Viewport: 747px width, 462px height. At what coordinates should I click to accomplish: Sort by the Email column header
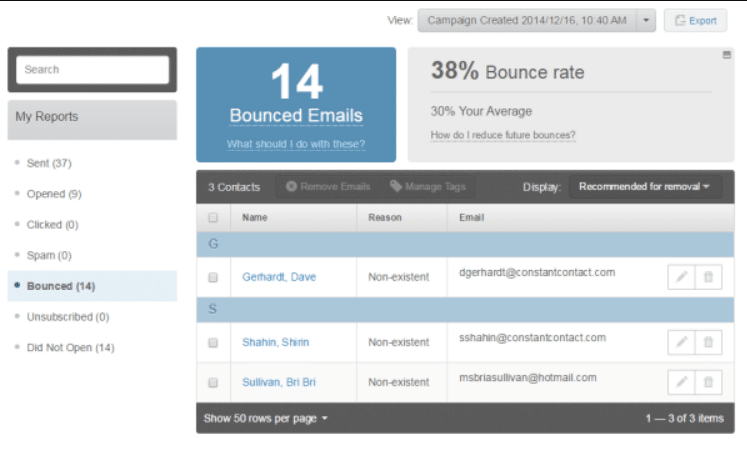(x=472, y=218)
